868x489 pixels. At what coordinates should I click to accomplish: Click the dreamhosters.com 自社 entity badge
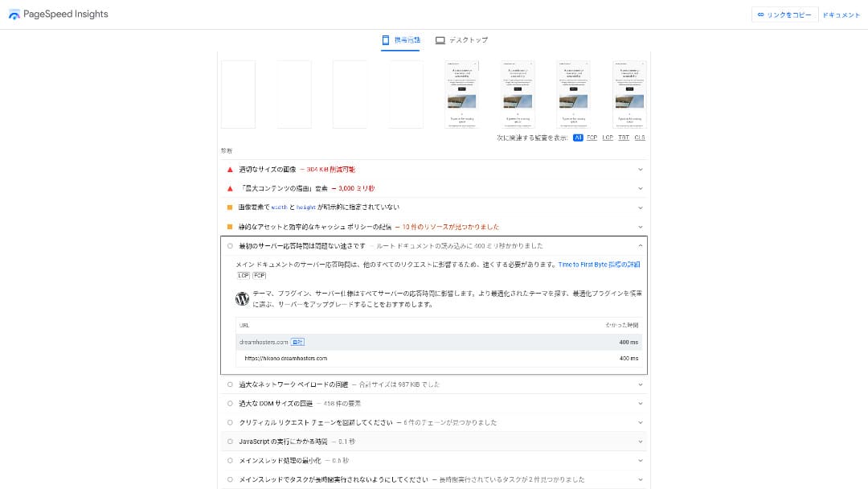(297, 342)
